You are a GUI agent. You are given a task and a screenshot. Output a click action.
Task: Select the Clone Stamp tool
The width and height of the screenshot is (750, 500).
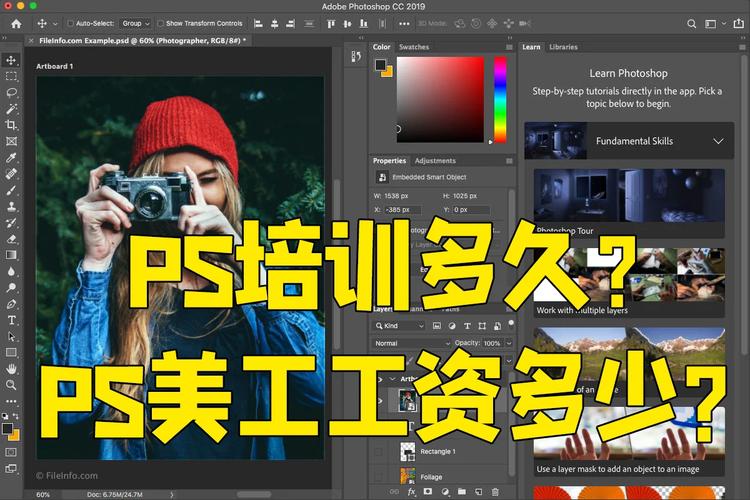pyautogui.click(x=11, y=206)
